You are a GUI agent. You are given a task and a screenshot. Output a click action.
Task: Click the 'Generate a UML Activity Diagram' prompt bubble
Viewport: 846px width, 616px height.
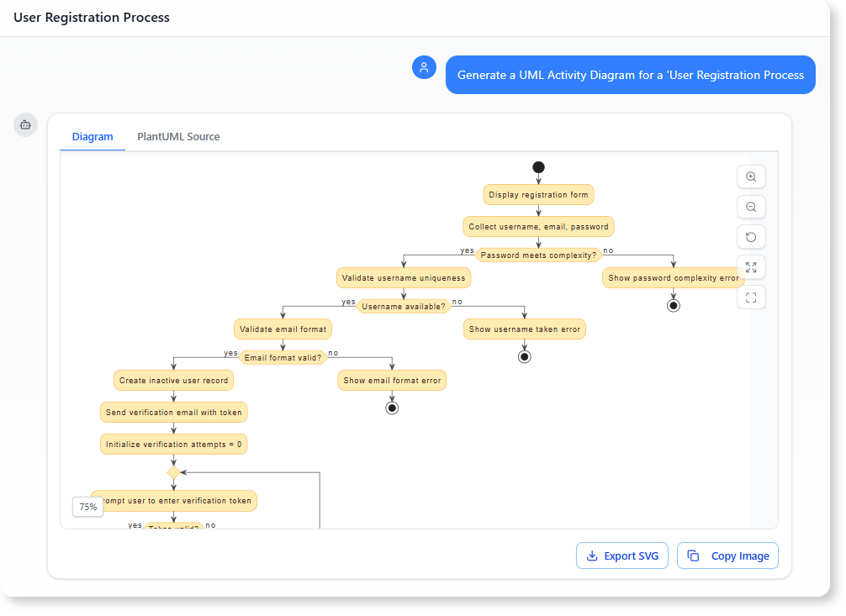(x=631, y=74)
